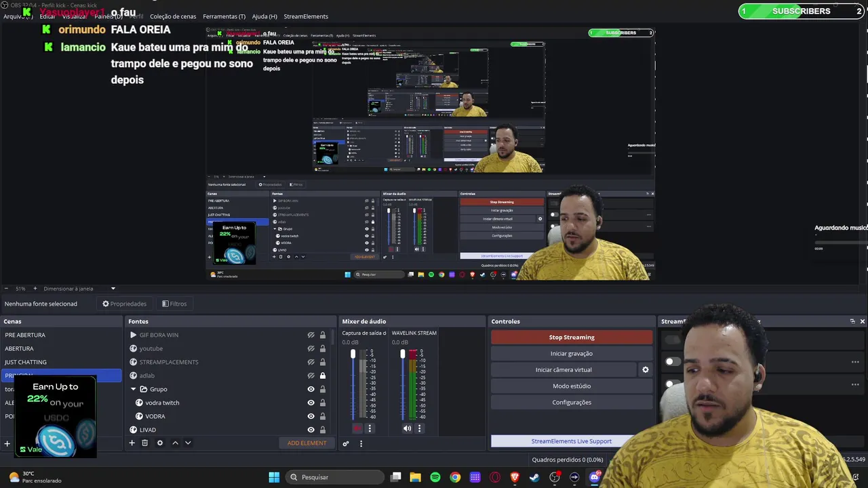
Task: Hide the vodra twitch source
Action: tap(311, 403)
